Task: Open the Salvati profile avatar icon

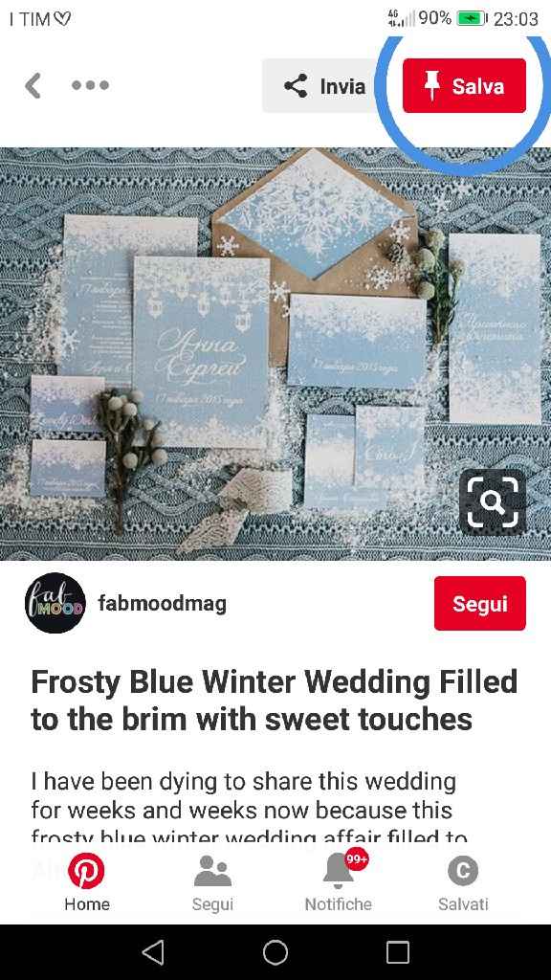Action: pos(463,871)
